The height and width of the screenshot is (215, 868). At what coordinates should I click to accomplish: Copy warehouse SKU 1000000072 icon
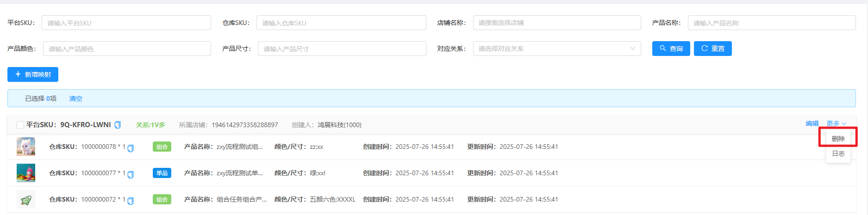[x=131, y=201]
